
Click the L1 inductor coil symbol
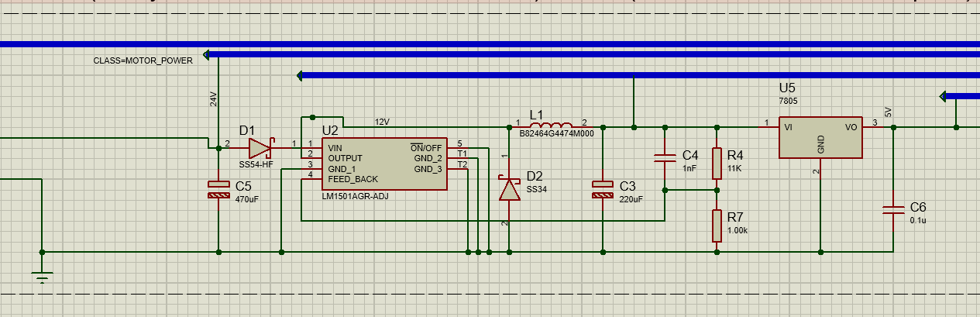pyautogui.click(x=552, y=125)
